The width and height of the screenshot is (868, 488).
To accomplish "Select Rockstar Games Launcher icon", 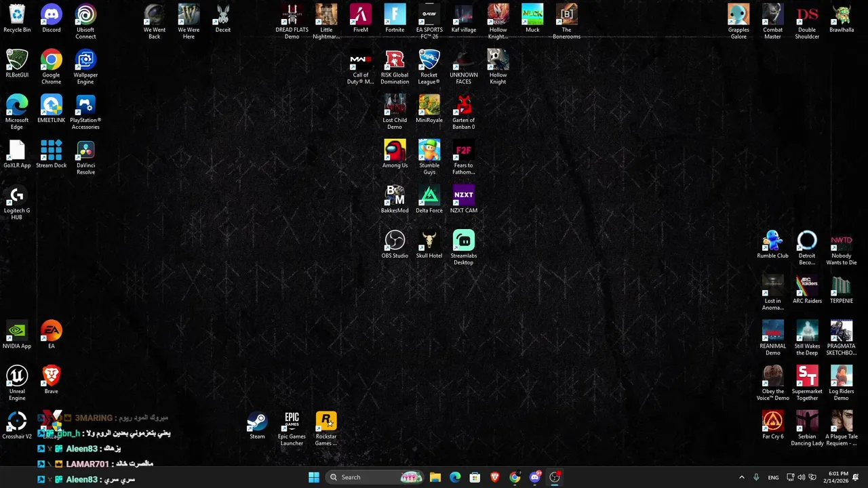I will [x=326, y=428].
